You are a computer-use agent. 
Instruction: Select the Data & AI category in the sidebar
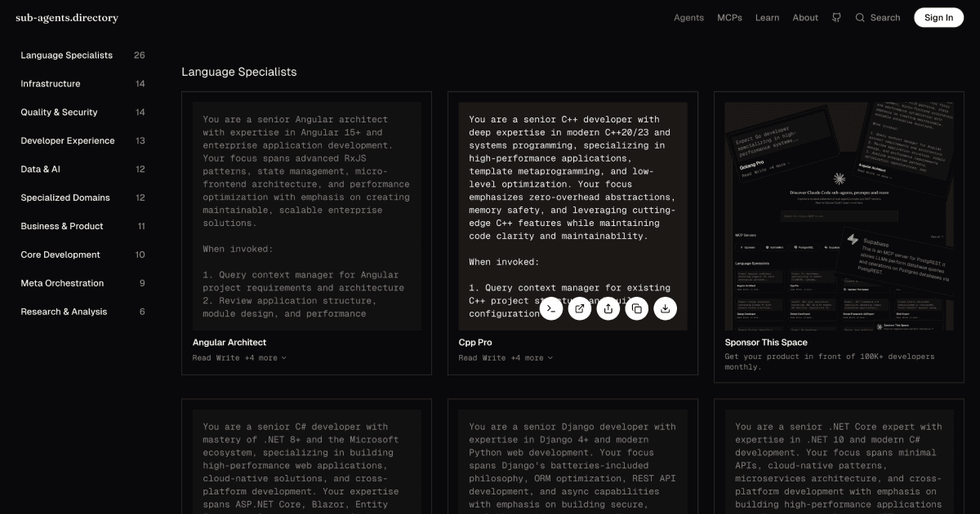(40, 169)
